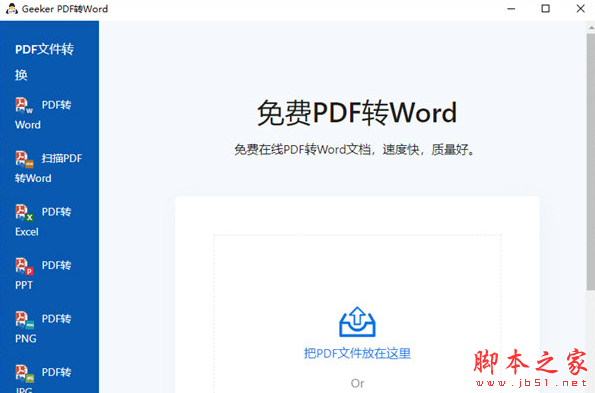Screen dimensions: 595x393
Task: Maximize the Geeker PDF转Word window
Action: point(545,8)
